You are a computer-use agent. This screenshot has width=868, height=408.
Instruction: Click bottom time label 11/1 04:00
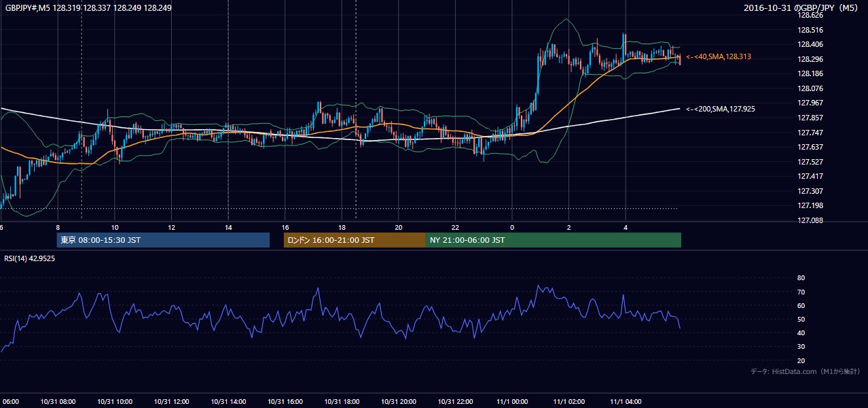click(626, 402)
